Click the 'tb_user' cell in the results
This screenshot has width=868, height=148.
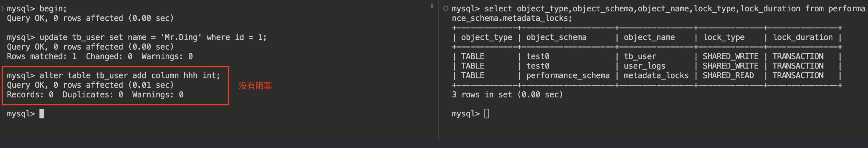640,56
